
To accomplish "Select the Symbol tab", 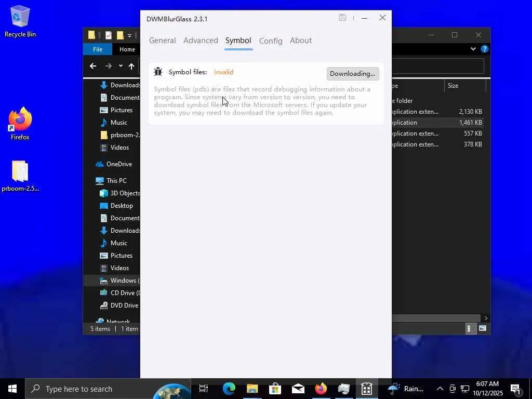I will 238,41.
